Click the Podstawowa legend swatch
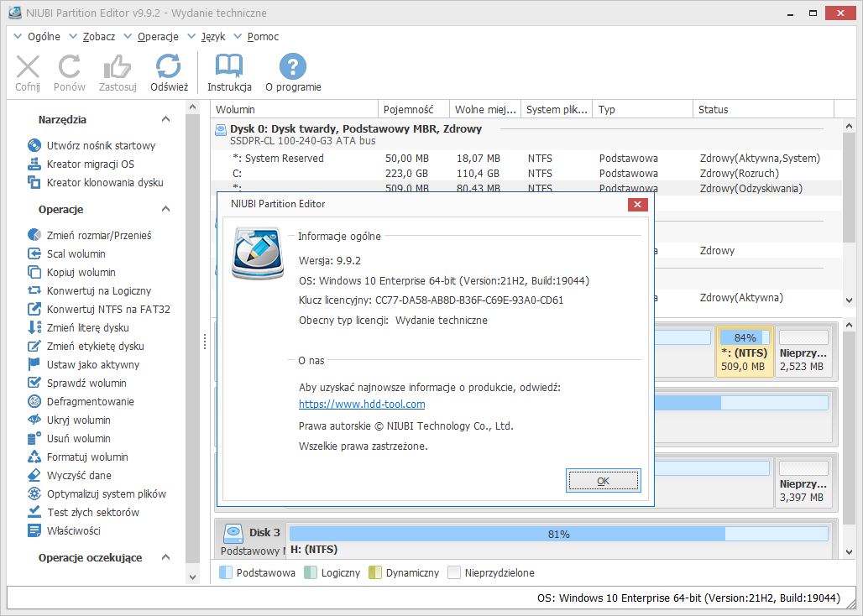The height and width of the screenshot is (616, 863). coord(226,572)
